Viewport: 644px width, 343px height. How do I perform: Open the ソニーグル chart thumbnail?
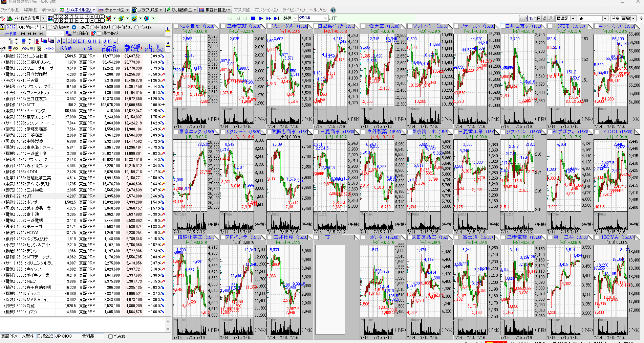click(x=289, y=76)
